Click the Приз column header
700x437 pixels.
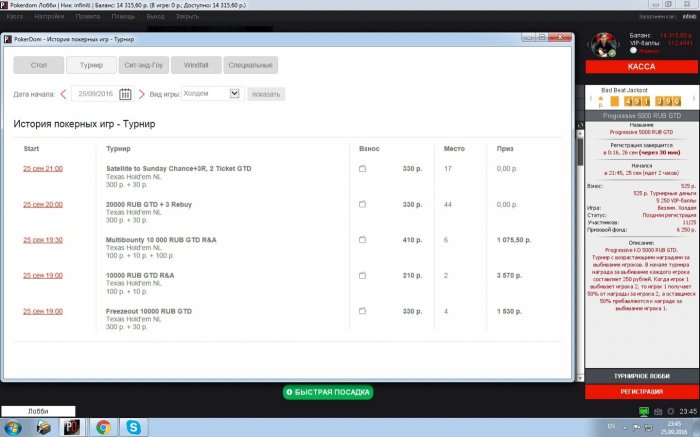pyautogui.click(x=505, y=149)
